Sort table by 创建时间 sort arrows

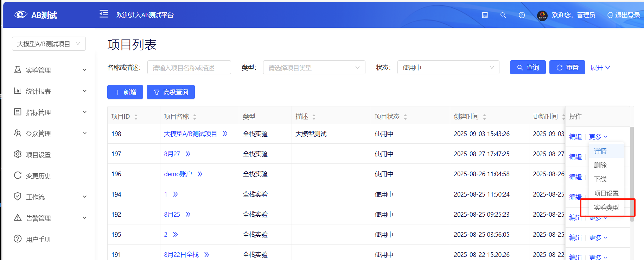click(484, 117)
